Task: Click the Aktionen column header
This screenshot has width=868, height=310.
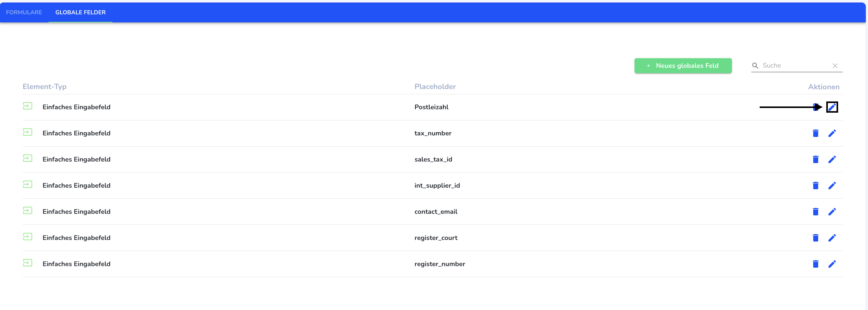Action: (823, 87)
